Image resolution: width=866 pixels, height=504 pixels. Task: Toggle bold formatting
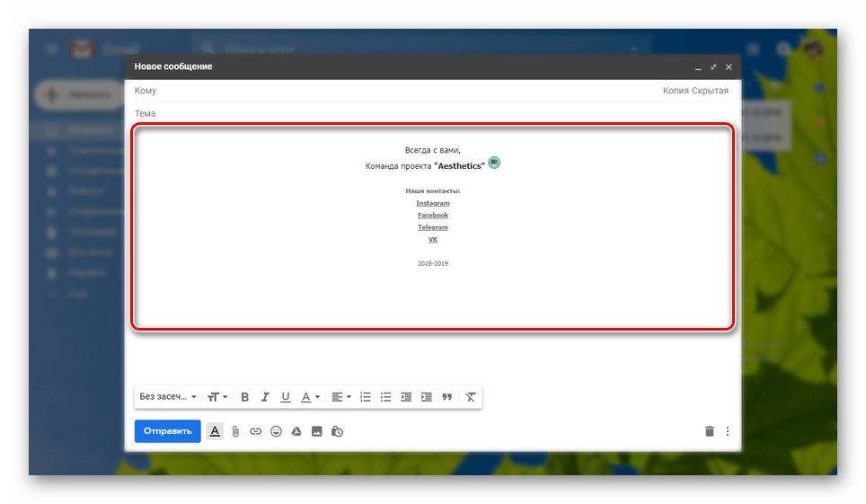tap(244, 397)
